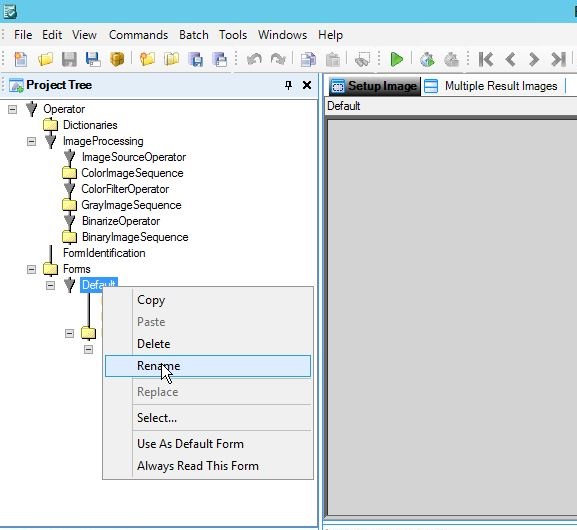577x530 pixels.
Task: Pin the Project Tree panel
Action: click(x=288, y=85)
